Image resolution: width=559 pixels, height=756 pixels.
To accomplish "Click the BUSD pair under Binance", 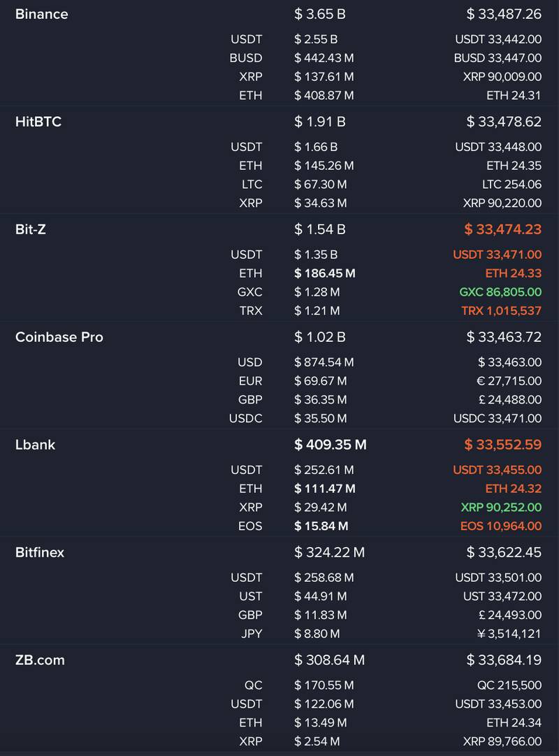I will (246, 58).
